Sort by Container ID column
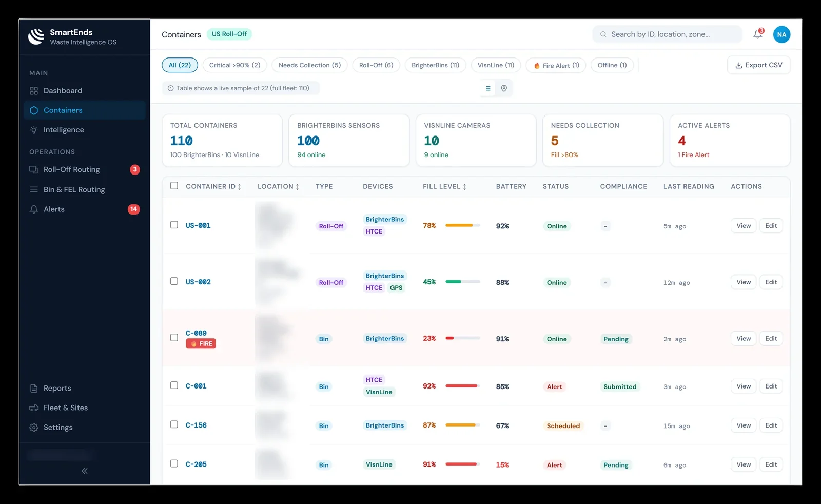 click(x=213, y=186)
